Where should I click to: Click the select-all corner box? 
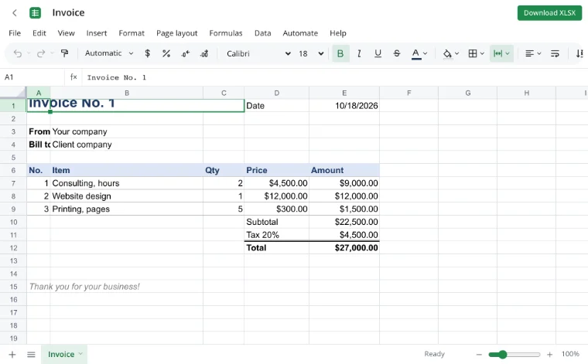pyautogui.click(x=13, y=93)
